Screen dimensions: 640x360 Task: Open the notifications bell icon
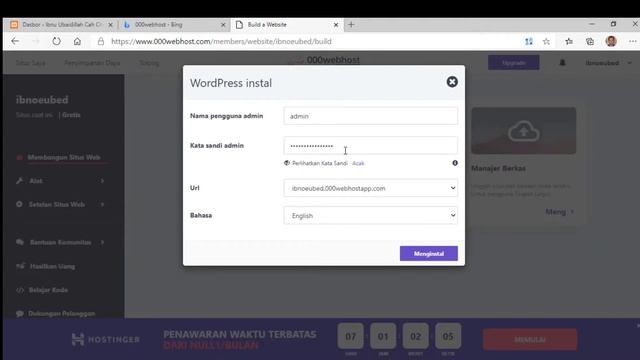tap(562, 62)
